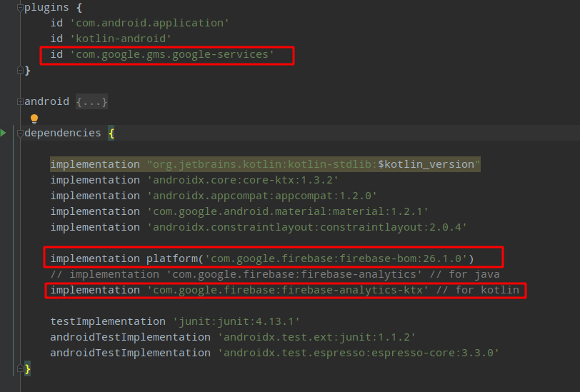Click the 'kotlin-android' plugin id line

[111, 39]
